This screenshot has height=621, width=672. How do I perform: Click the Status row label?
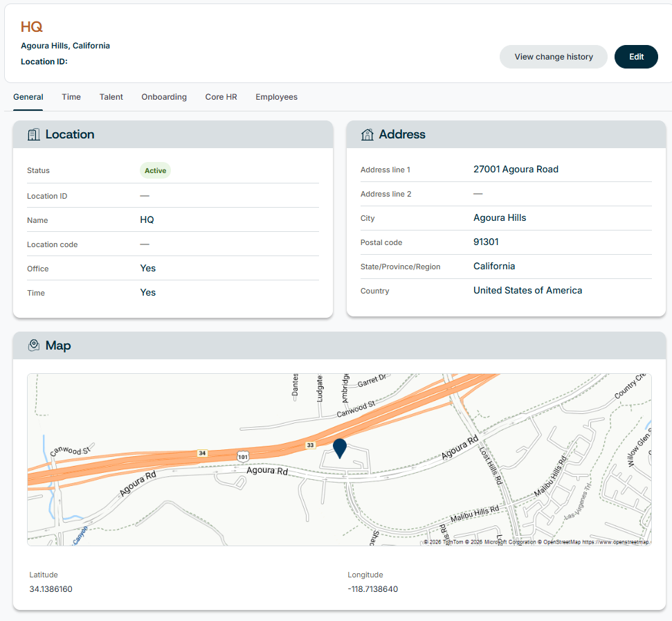click(38, 170)
